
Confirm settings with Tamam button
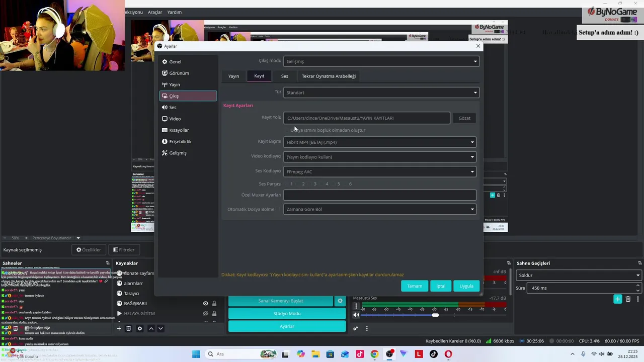tap(415, 286)
